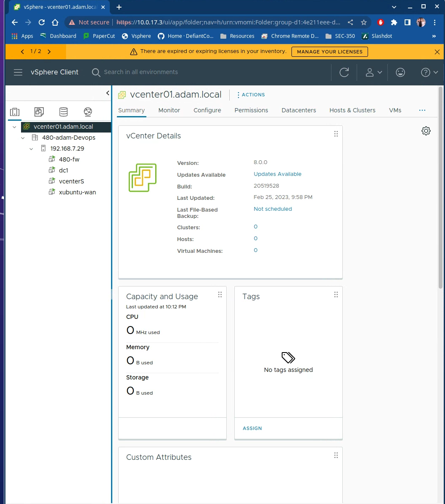Open the Chrome three-dot menu

pos(434,22)
